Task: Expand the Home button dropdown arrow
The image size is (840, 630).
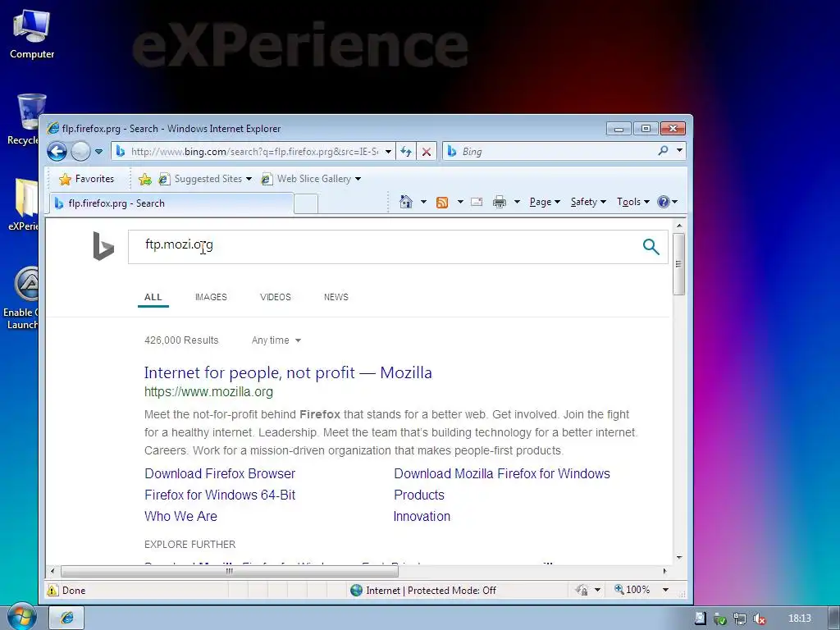Action: pos(423,202)
